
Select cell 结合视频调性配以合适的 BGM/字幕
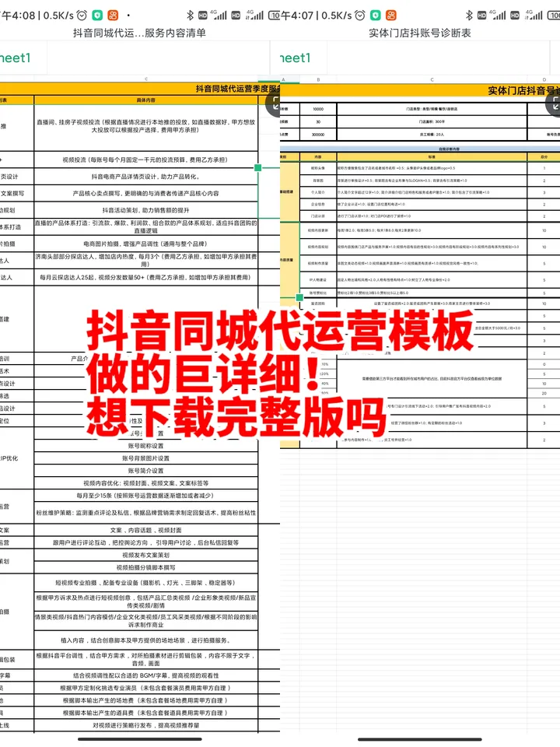click(x=145, y=675)
